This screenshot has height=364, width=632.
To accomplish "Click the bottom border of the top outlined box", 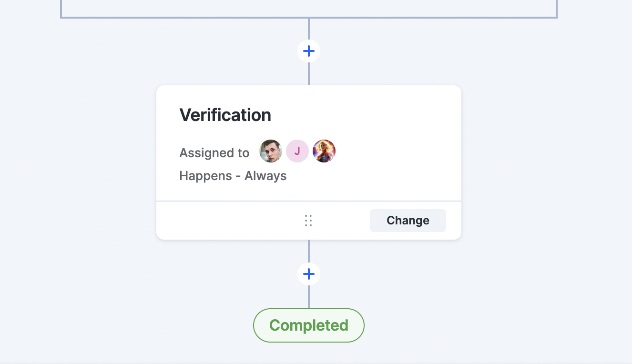I will coord(309,18).
